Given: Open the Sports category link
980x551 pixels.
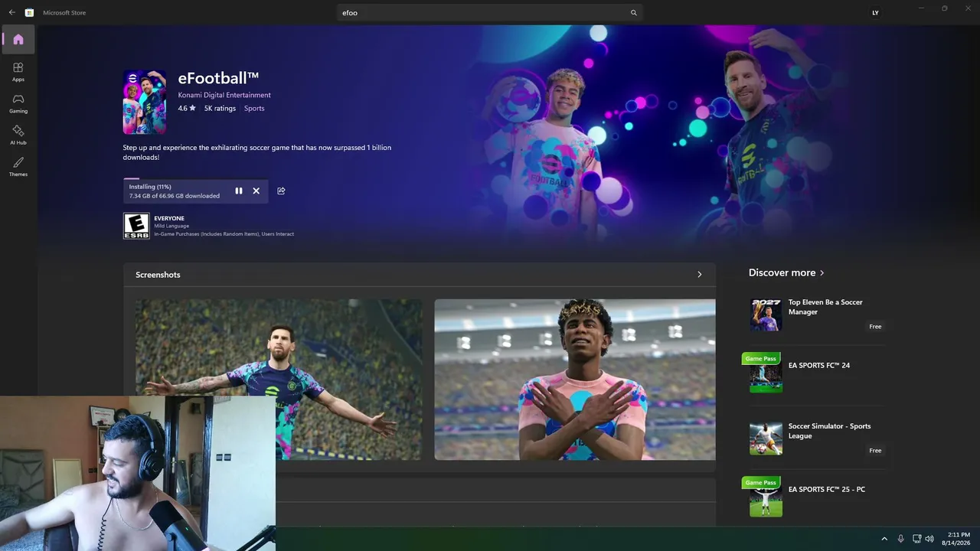Looking at the screenshot, I should point(254,109).
